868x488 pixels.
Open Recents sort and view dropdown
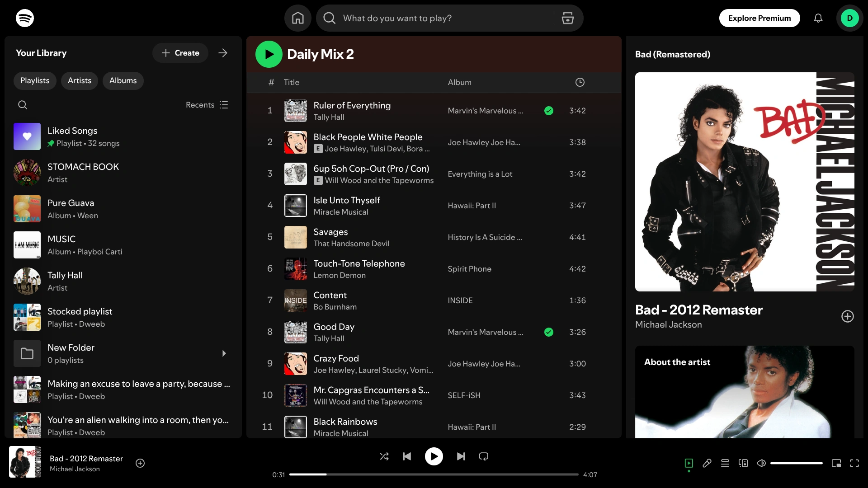[x=207, y=105]
